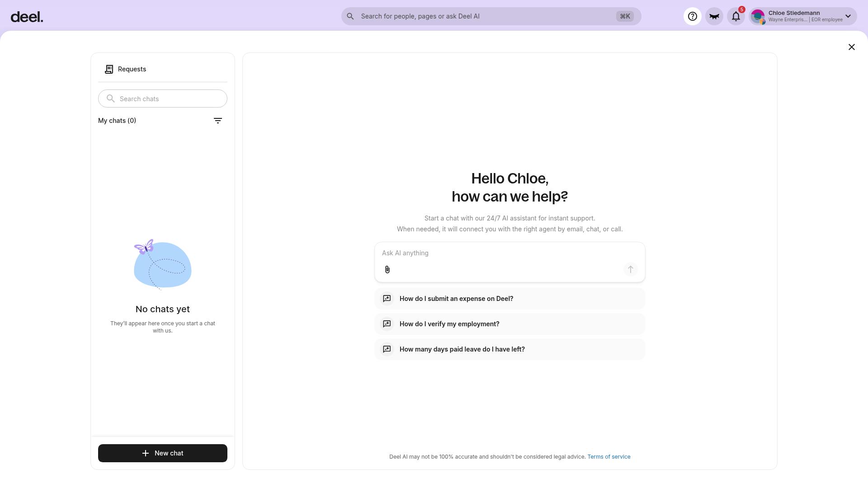This screenshot has width=868, height=488.
Task: Close the support panel with the X
Action: pos(852,47)
